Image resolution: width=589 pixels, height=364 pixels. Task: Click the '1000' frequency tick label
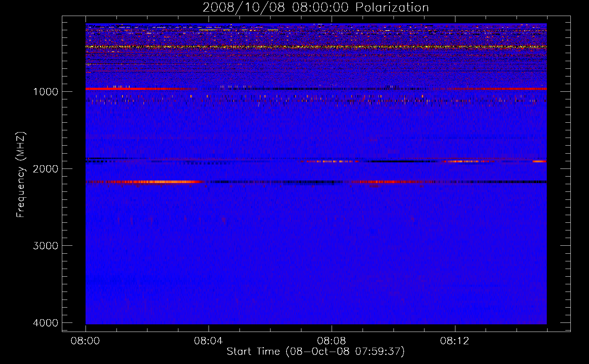[x=46, y=91]
